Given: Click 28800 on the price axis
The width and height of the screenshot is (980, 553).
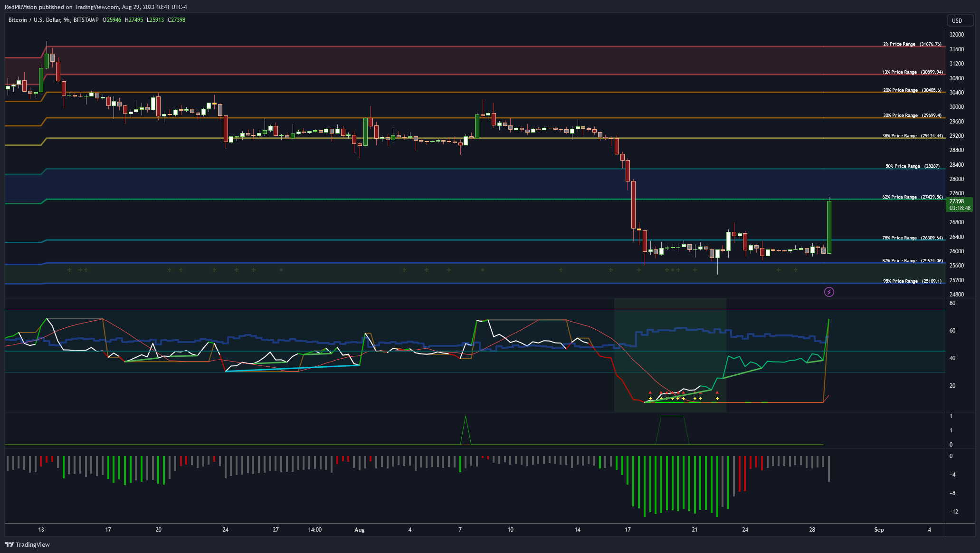Looking at the screenshot, I should [957, 150].
